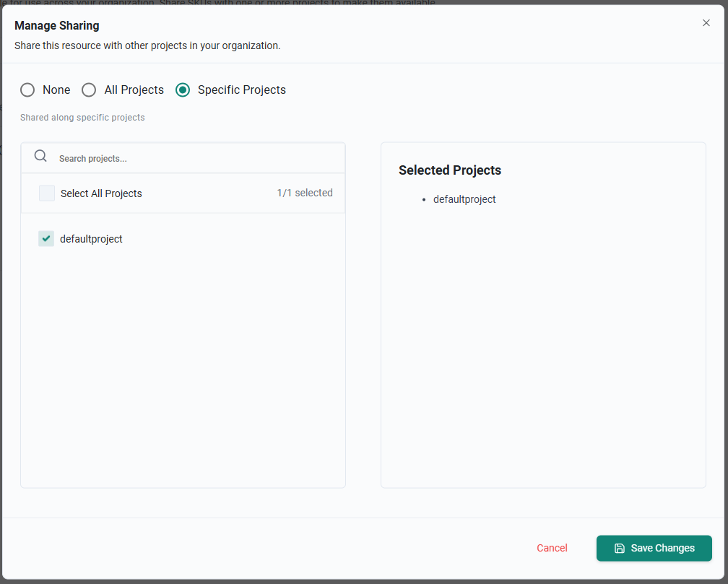Image resolution: width=728 pixels, height=584 pixels.
Task: Click the 1/1 selected counter
Action: [x=305, y=193]
